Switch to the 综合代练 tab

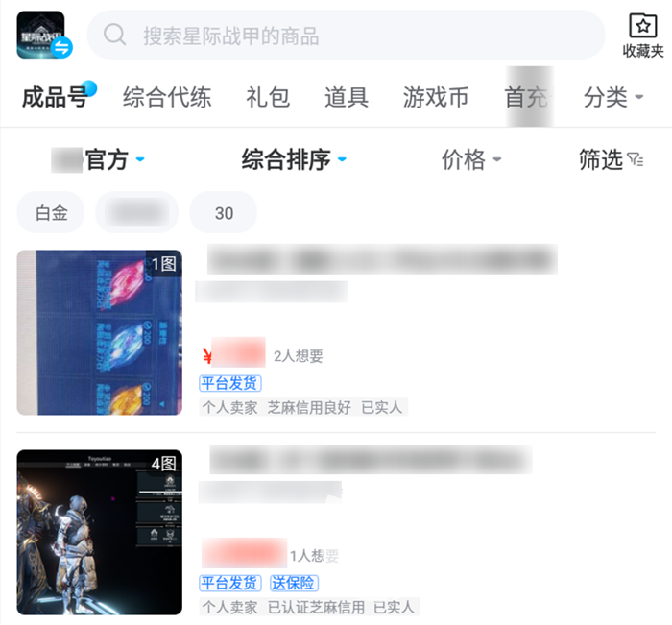pyautogui.click(x=167, y=97)
